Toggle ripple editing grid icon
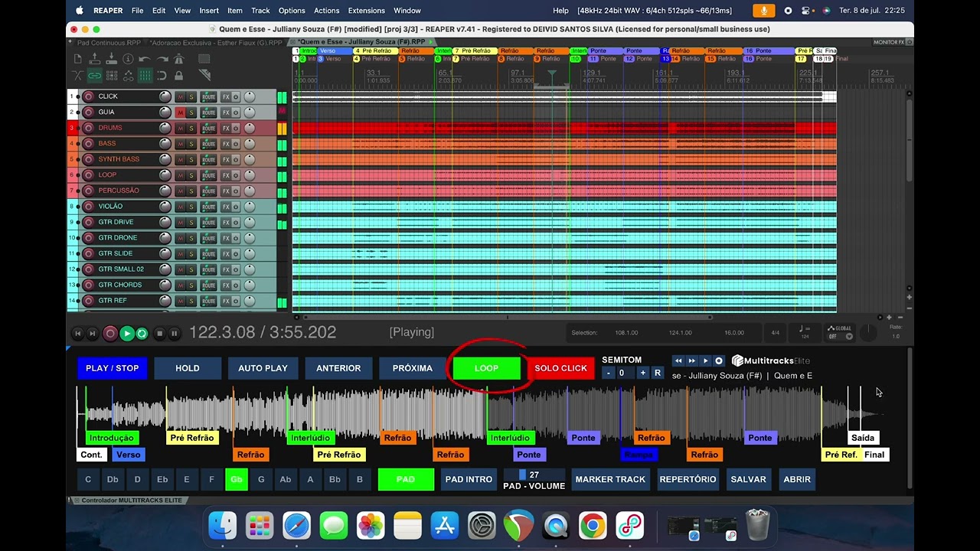The height and width of the screenshot is (551, 980). (112, 75)
